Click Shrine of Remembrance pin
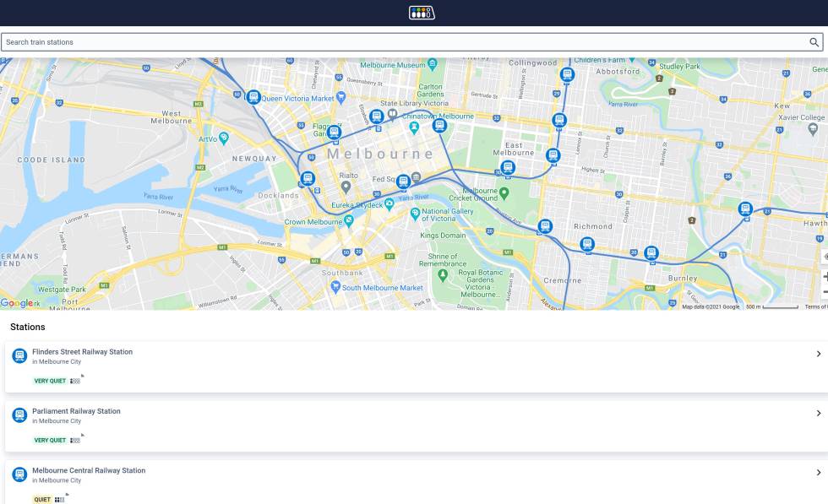Viewport: 828px width, 504px height. pos(443,274)
